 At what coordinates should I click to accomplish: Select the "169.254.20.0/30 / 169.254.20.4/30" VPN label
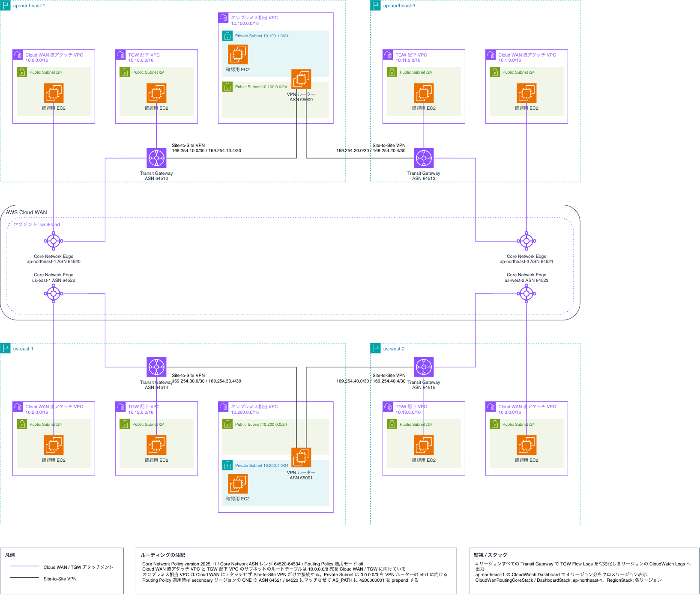pyautogui.click(x=371, y=151)
